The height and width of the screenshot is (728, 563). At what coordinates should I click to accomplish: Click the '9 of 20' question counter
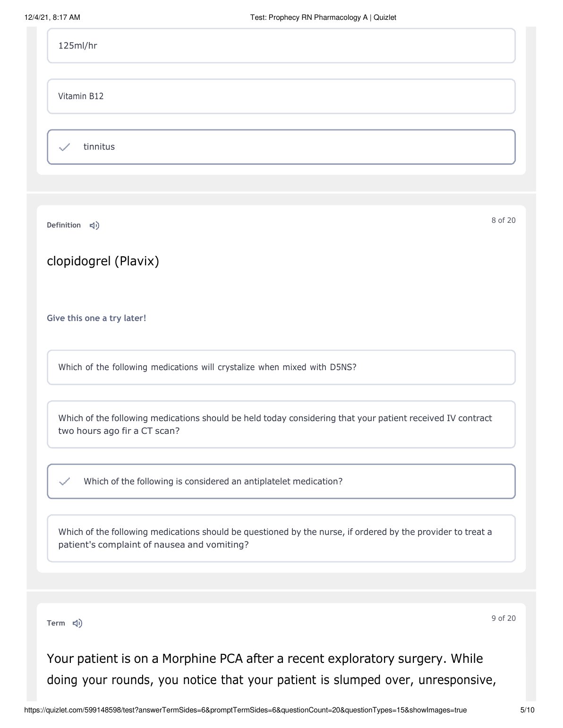[503, 618]
